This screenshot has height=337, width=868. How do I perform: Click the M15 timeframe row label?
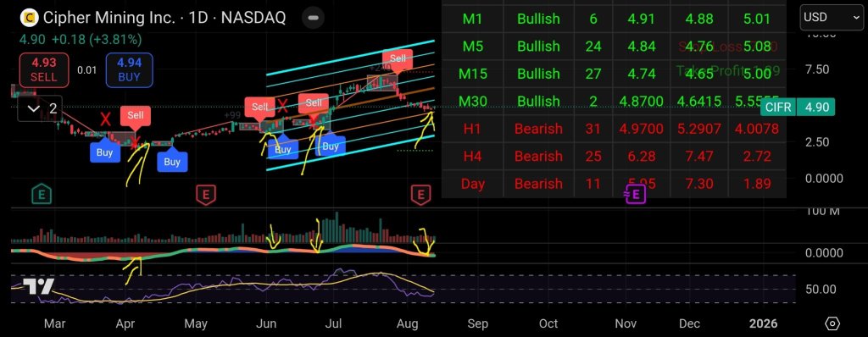click(x=472, y=74)
